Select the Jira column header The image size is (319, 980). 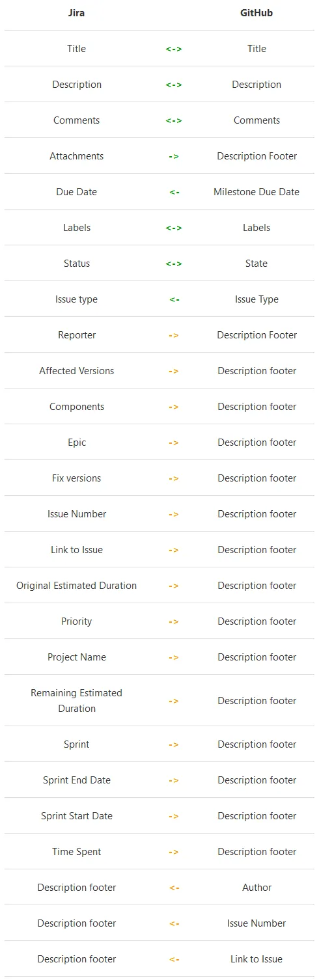click(77, 13)
